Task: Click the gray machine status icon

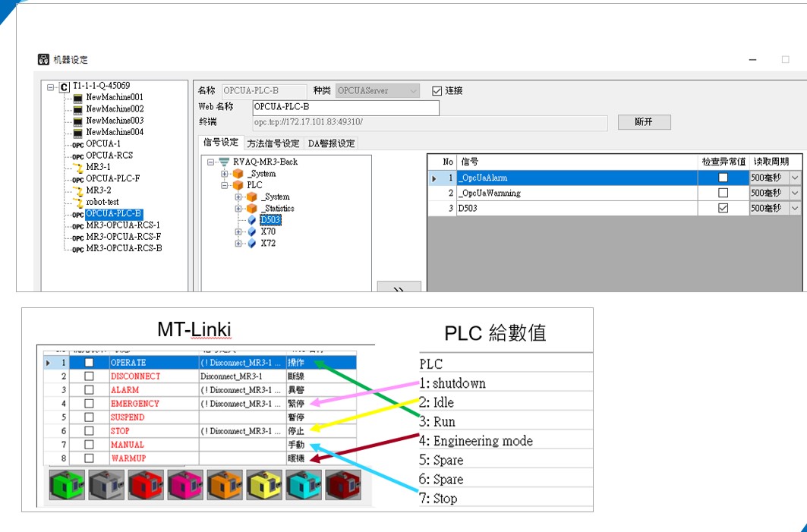Action: coord(106,484)
